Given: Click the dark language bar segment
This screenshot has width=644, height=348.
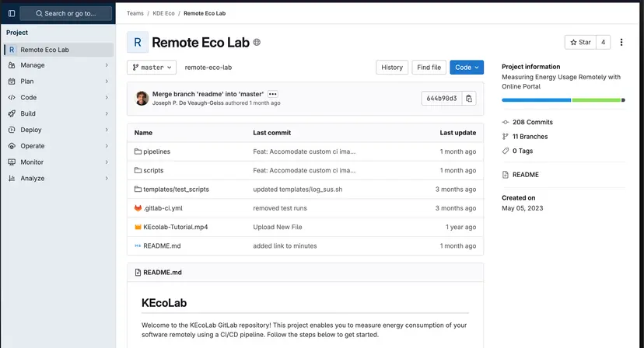Looking at the screenshot, I should pos(623,100).
